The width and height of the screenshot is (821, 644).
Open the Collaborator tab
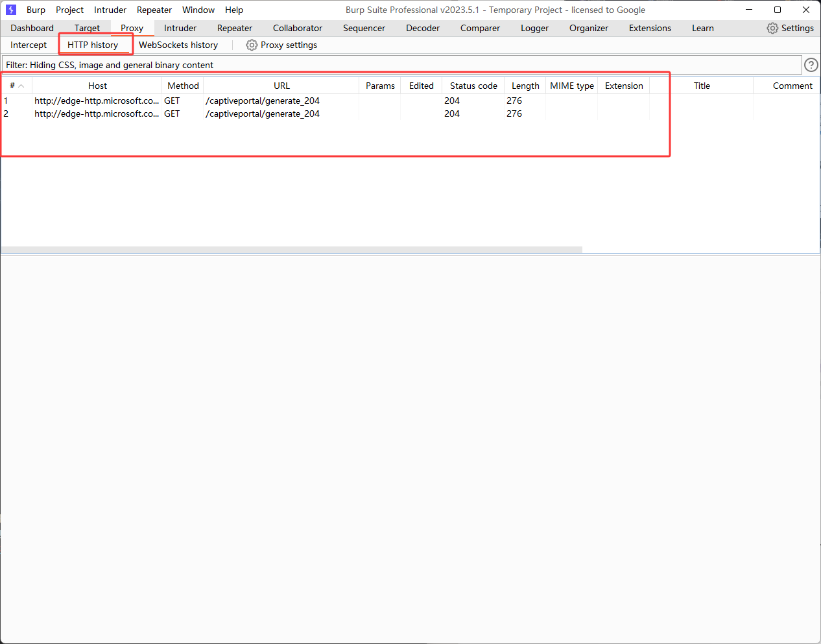(x=298, y=28)
